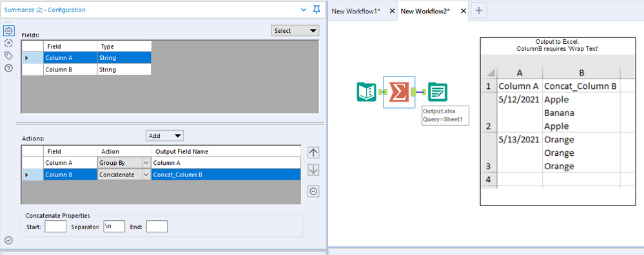Edit the Concat_Column B output field name
The width and height of the screenshot is (644, 255).
click(226, 175)
